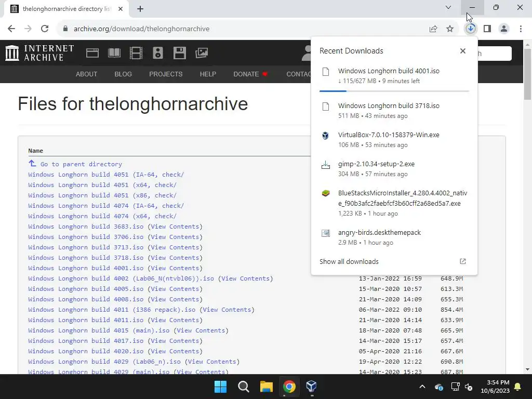Open the notification bell in taskbar
This screenshot has width=532, height=399.
(518, 387)
